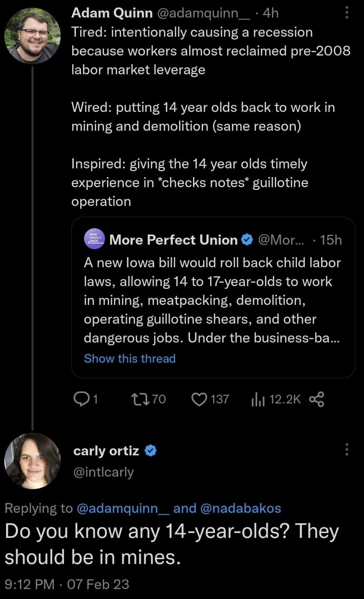Like Adam Quinn's tweet with the heart
364x599 pixels.
(x=199, y=399)
